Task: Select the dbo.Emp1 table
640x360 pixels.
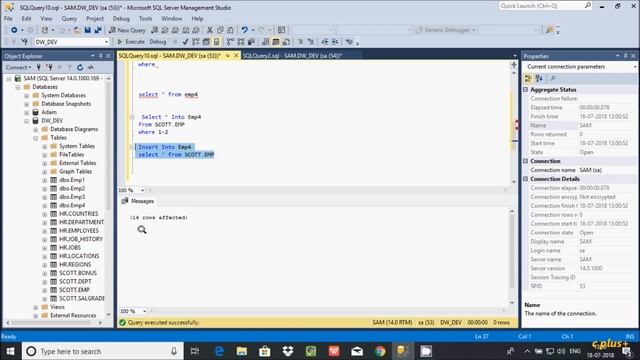Action: point(72,180)
